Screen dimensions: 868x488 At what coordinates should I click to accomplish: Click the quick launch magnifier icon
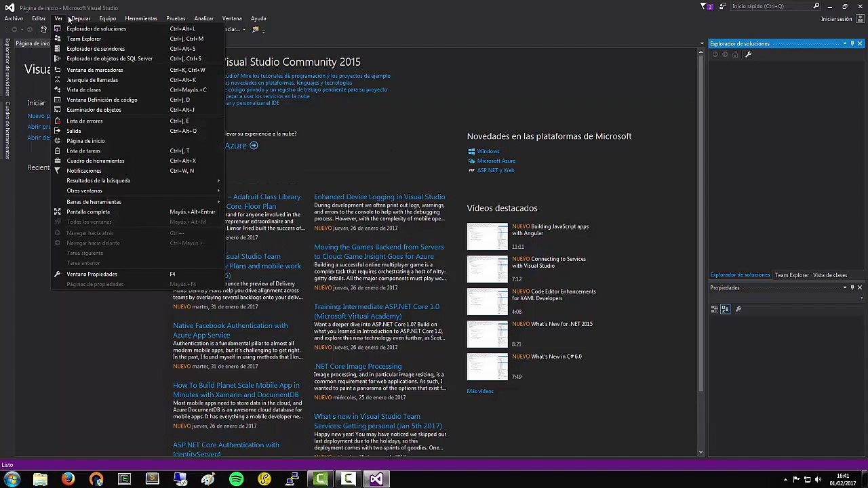(816, 6)
